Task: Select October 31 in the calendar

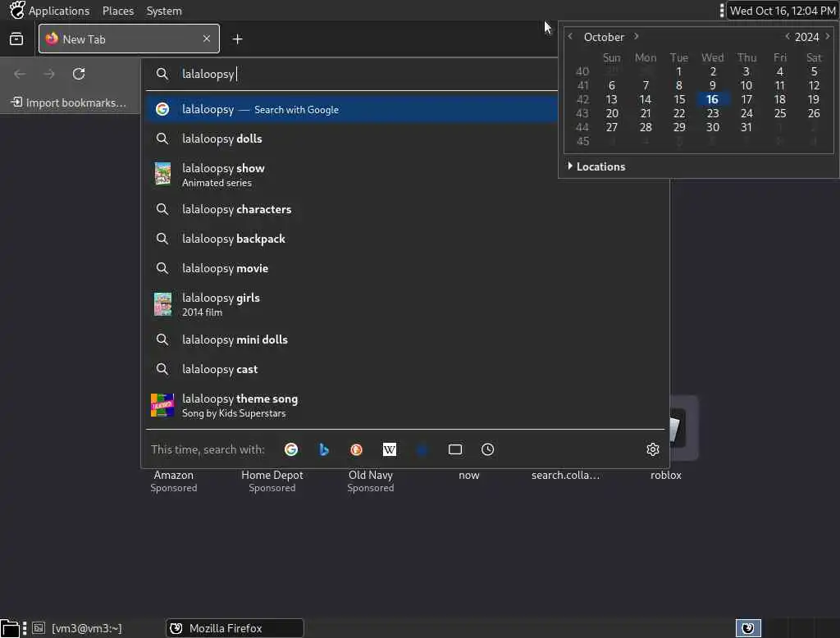Action: 746,127
